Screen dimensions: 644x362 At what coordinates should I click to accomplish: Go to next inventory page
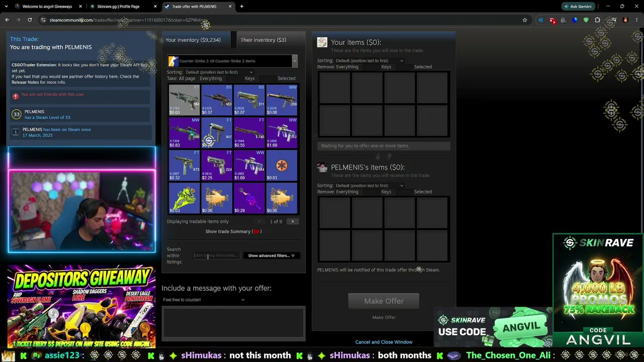pos(292,221)
